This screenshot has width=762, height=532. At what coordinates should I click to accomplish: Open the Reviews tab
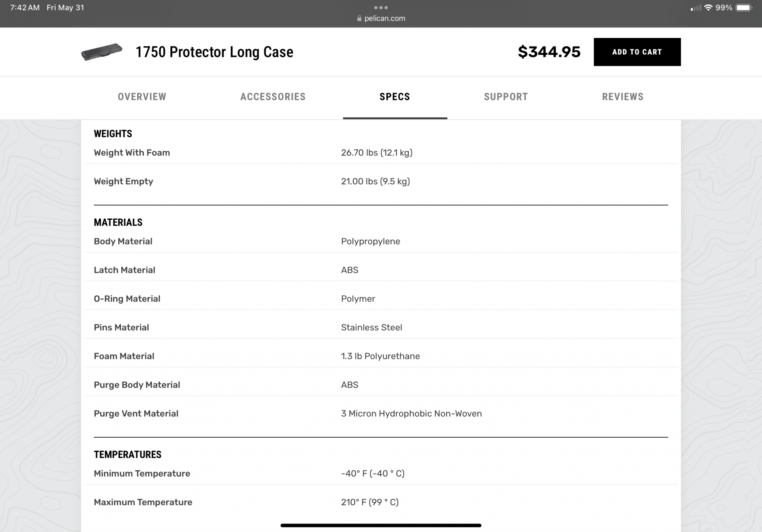pos(623,97)
